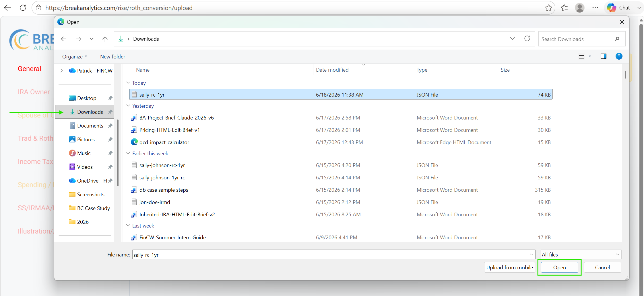Open browser settings and more menu
Image resolution: width=644 pixels, height=296 pixels.
click(x=595, y=8)
